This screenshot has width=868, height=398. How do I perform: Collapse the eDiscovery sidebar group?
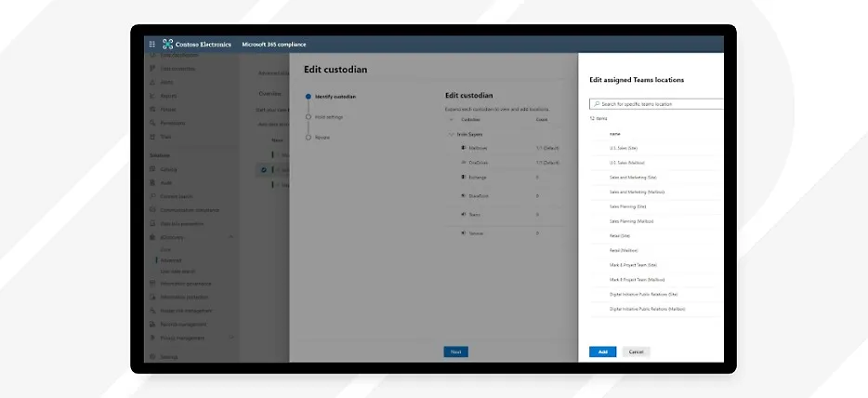point(230,237)
